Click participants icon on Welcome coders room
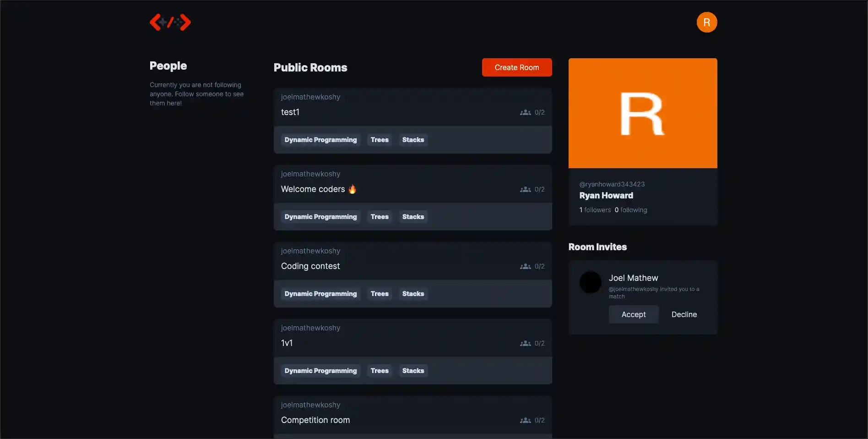The height and width of the screenshot is (439, 868). click(525, 189)
